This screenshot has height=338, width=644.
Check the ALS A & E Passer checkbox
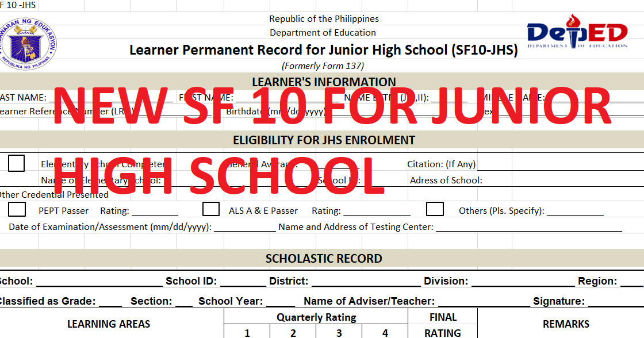[210, 208]
